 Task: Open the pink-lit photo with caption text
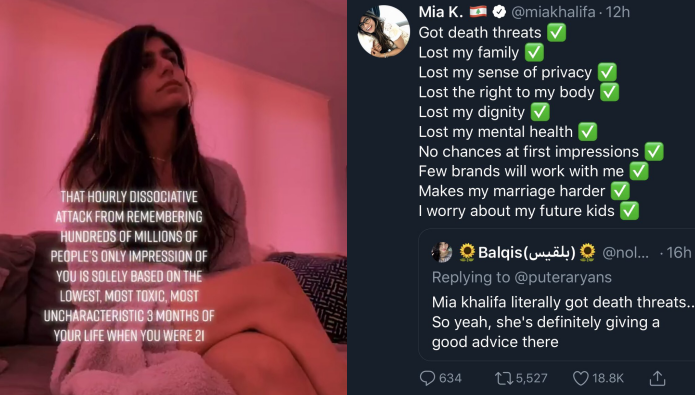click(x=173, y=197)
